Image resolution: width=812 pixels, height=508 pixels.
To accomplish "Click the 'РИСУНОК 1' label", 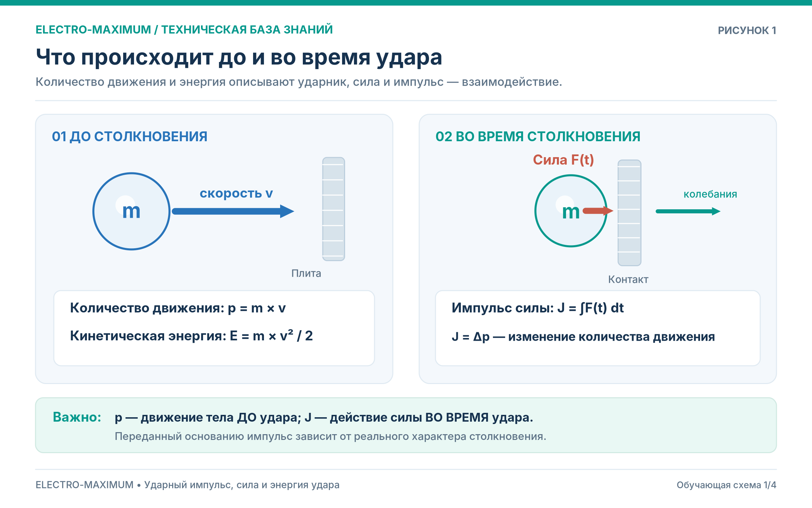I will tap(747, 30).
